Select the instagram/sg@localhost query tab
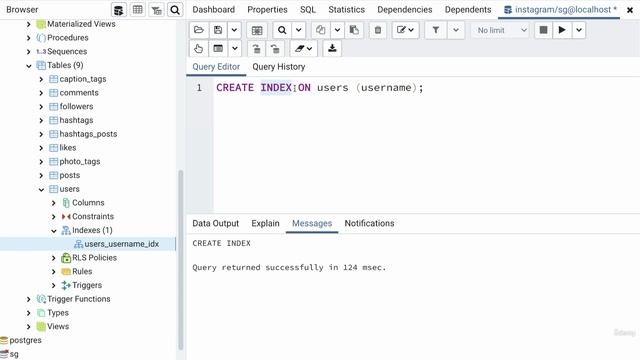The height and width of the screenshot is (360, 640). 560,9
